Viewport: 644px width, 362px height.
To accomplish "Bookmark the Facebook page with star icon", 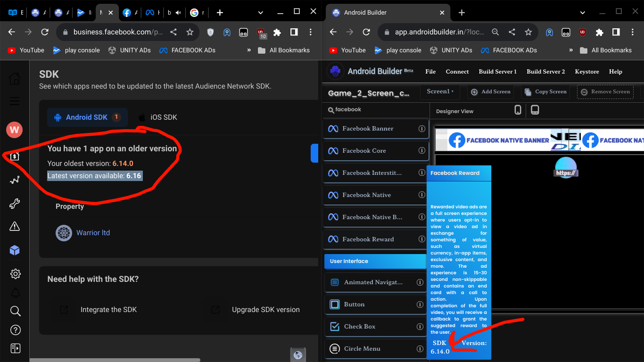I will (190, 32).
